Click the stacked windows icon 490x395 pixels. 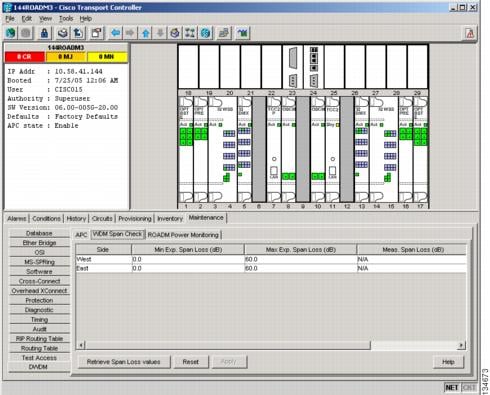[224, 33]
